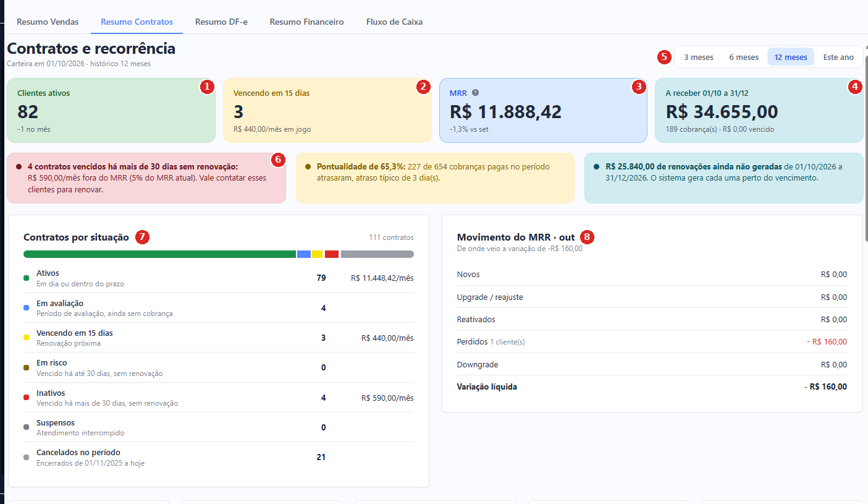Select the Resumo Contratos tab
Screen dimensions: 868x504
(137, 22)
